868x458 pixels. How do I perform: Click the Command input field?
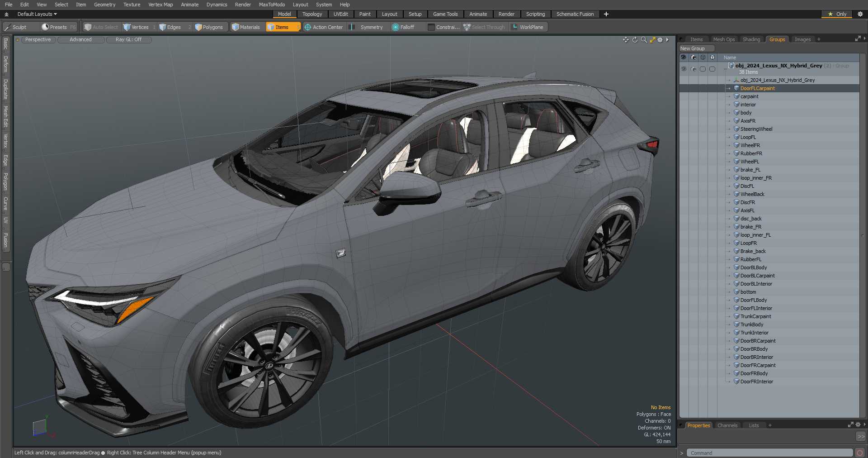[x=770, y=453]
